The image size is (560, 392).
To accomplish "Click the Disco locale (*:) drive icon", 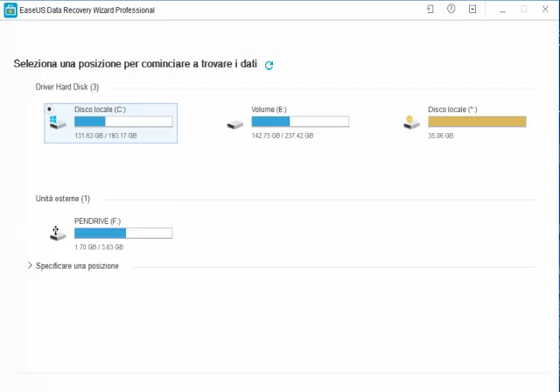I will point(411,122).
